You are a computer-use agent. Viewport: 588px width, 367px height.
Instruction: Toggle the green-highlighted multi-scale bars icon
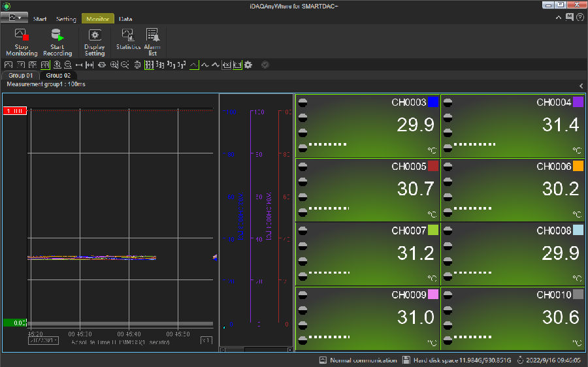(x=149, y=65)
